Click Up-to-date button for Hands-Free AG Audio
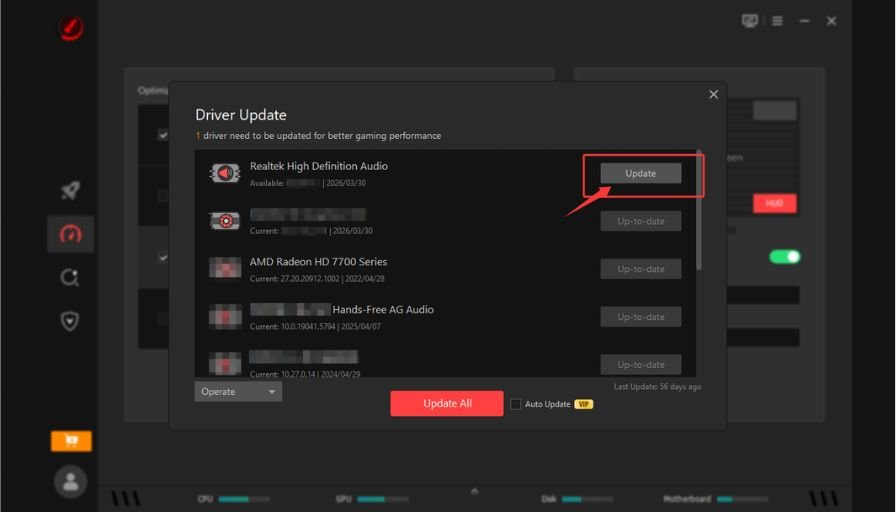 pos(641,317)
